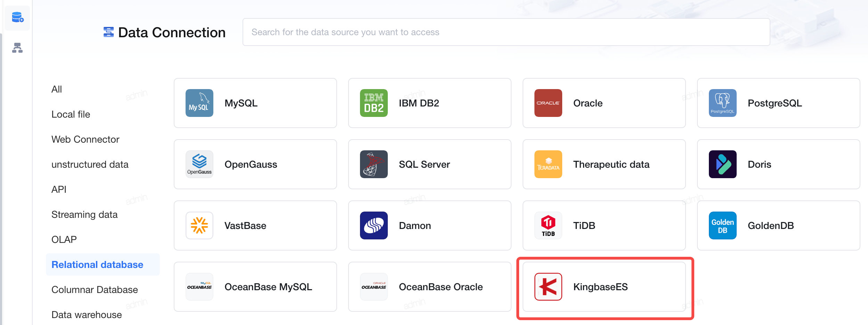Choose the PostgreSQL elephant icon
Image resolution: width=868 pixels, height=325 pixels.
[722, 103]
